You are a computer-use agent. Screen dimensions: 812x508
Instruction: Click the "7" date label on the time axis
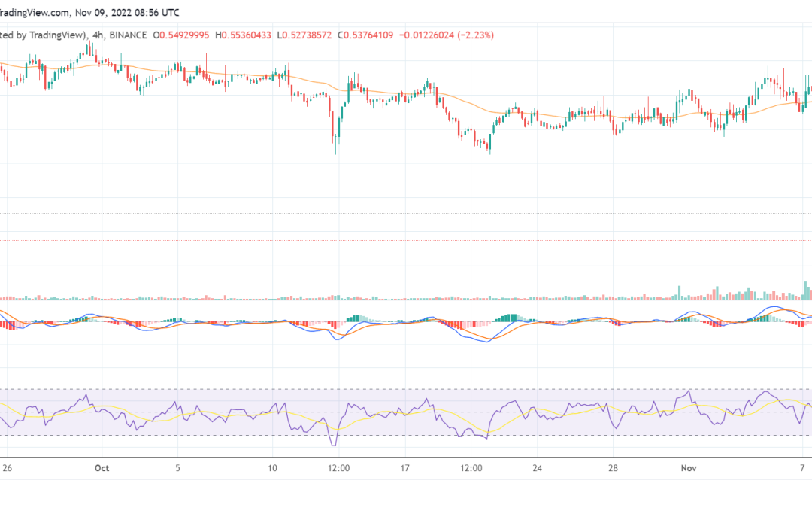click(x=802, y=468)
